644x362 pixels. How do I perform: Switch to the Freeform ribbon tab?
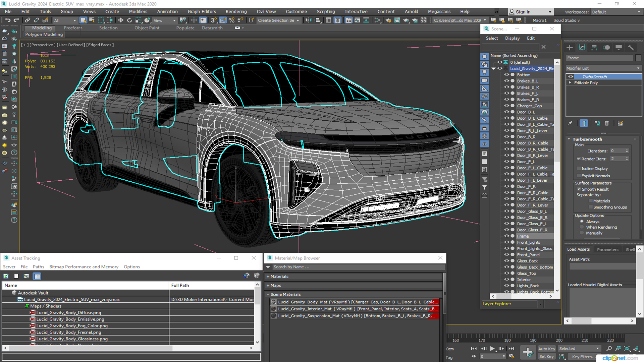click(x=73, y=28)
